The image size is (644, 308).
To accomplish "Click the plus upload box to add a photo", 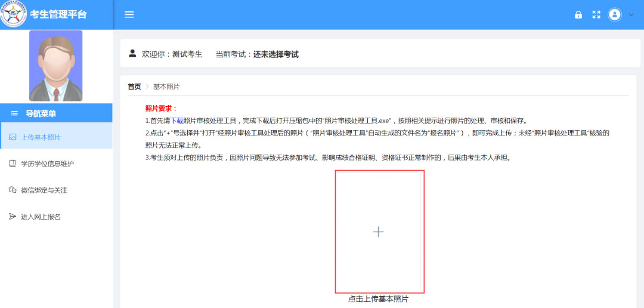I will tap(379, 232).
